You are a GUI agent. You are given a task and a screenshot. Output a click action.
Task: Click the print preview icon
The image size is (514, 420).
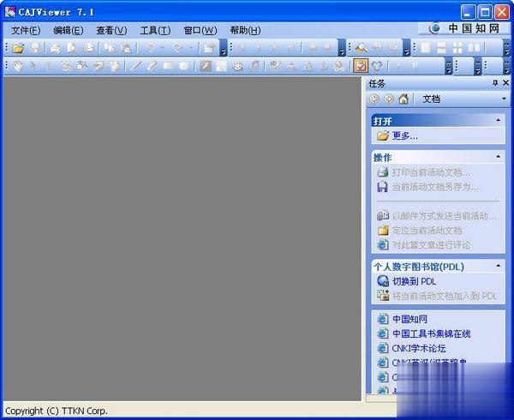point(71,48)
